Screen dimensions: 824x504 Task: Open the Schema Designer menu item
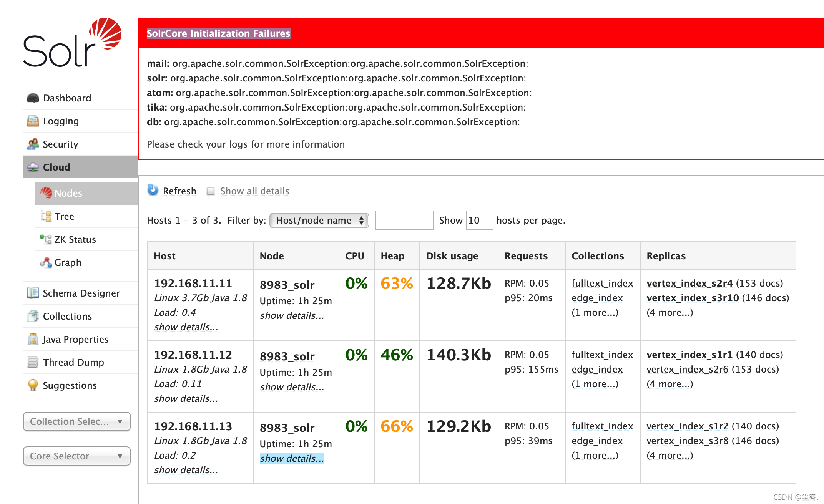(81, 293)
